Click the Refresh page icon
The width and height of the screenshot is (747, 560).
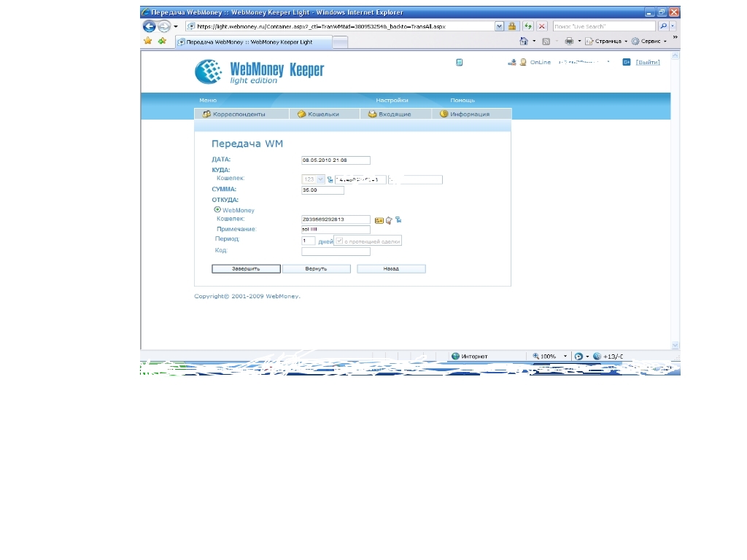pyautogui.click(x=528, y=26)
